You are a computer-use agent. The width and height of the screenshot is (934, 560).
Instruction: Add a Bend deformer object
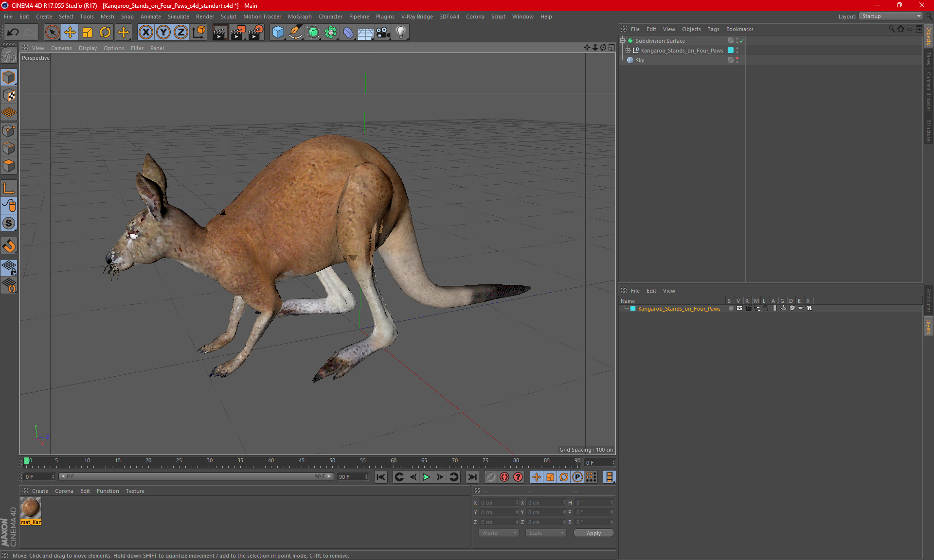pos(348,33)
